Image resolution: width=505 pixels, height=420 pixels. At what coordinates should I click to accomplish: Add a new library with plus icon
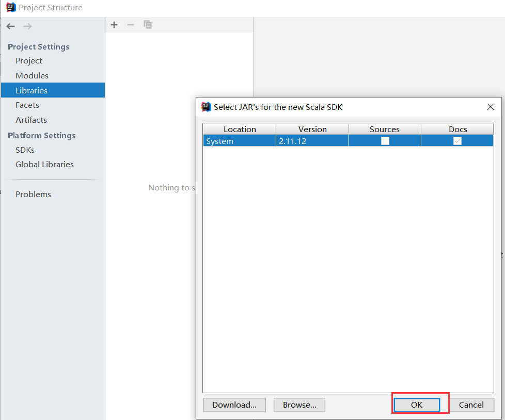(114, 25)
